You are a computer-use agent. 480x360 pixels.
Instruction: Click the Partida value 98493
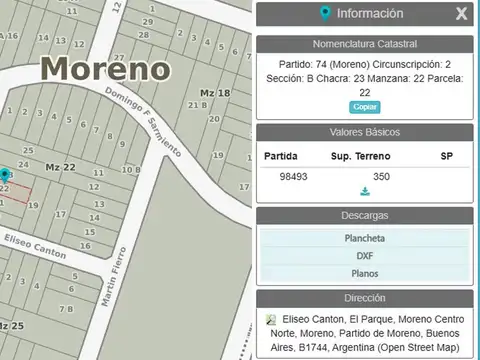click(293, 176)
